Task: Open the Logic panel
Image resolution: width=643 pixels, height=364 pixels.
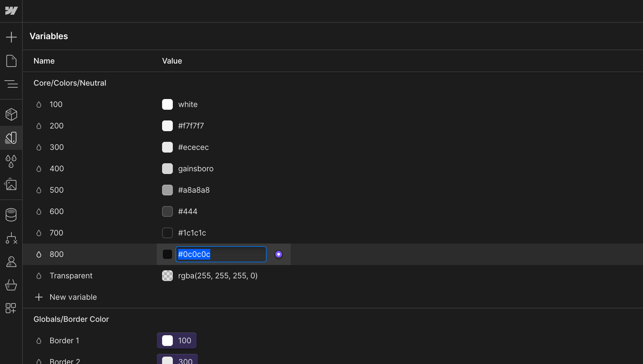Action: [x=11, y=238]
